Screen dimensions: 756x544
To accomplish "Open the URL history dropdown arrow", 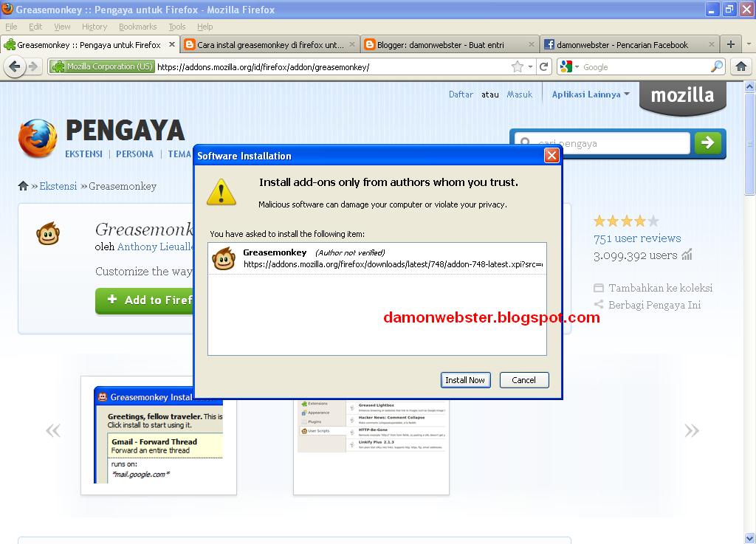I will [x=530, y=66].
